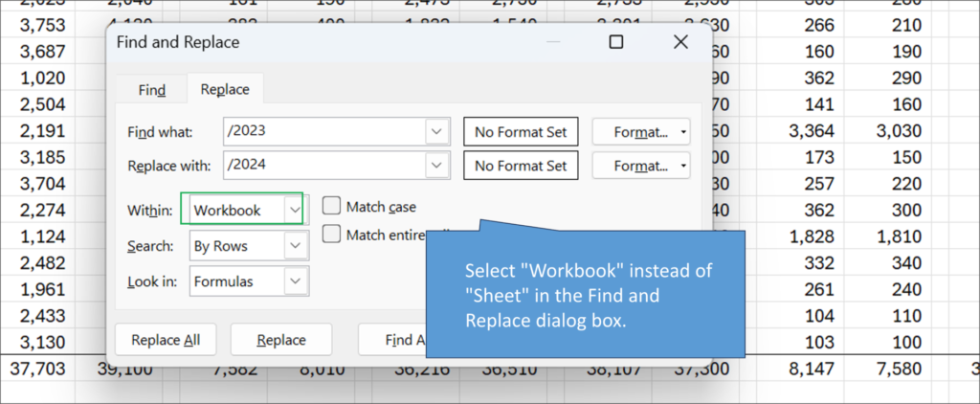Click the Replace All button
Image resolution: width=980 pixels, height=404 pixels.
click(165, 340)
